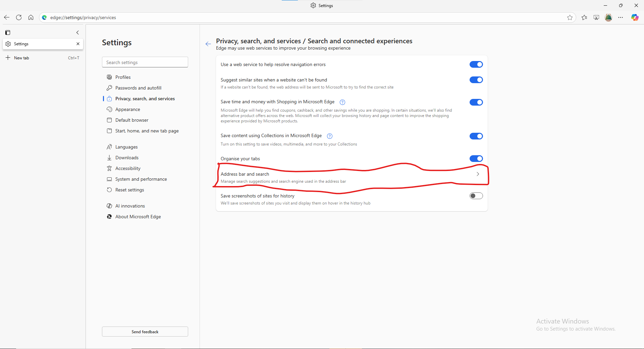Star this page as a favorite
The image size is (644, 349).
coord(570,17)
